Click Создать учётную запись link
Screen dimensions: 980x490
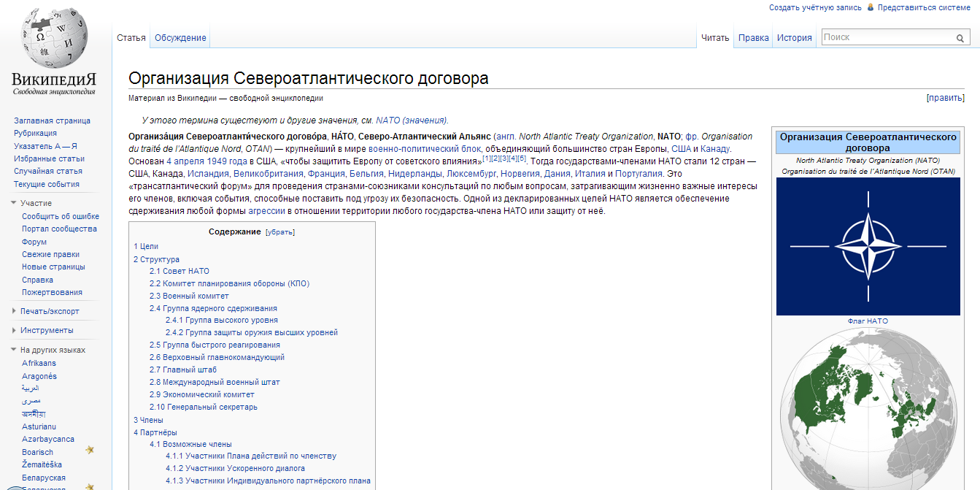point(816,7)
